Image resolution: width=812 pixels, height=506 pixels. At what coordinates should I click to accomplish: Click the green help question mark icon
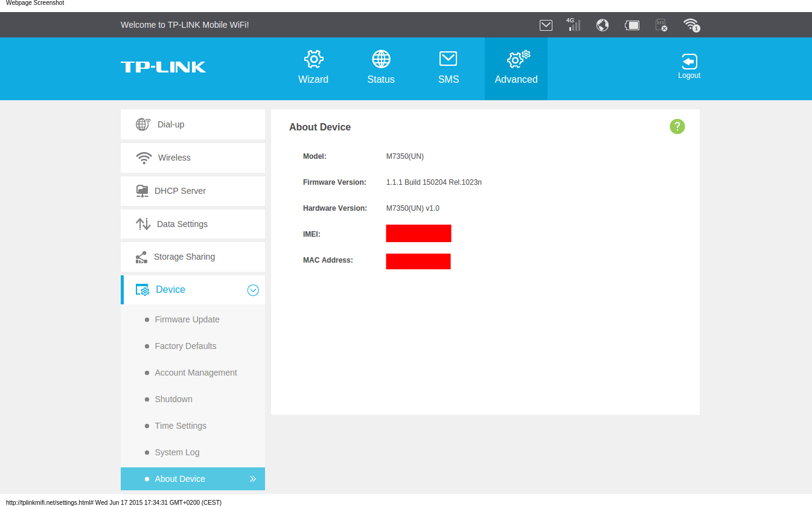tap(677, 127)
